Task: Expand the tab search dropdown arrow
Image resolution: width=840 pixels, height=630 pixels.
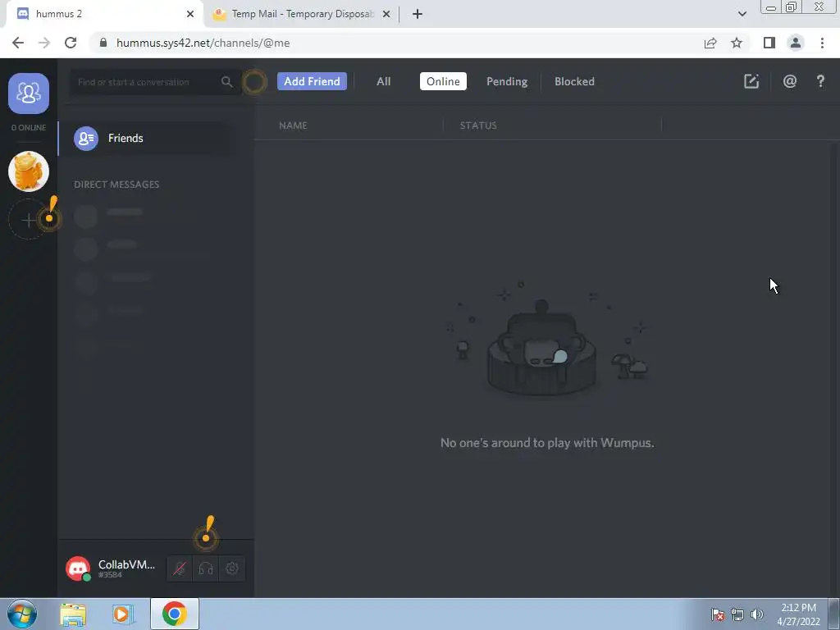Action: pyautogui.click(x=742, y=14)
